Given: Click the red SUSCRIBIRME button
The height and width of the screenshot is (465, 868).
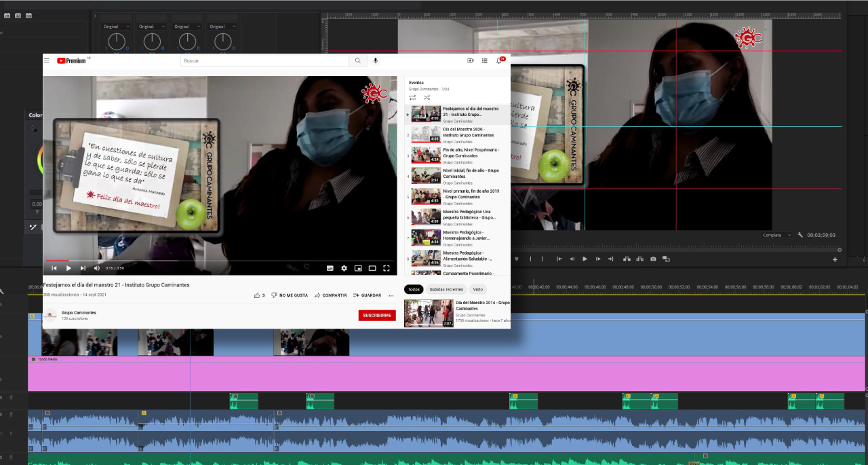Looking at the screenshot, I should point(377,315).
